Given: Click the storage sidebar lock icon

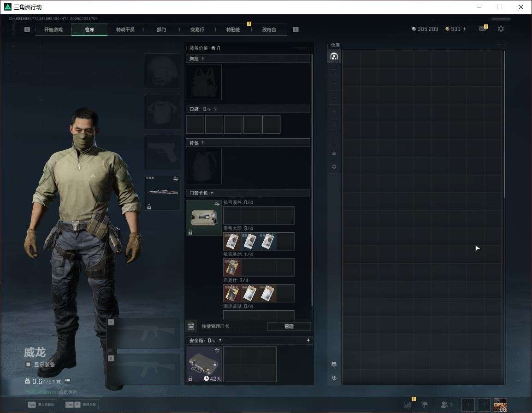Looking at the screenshot, I should pyautogui.click(x=334, y=153).
